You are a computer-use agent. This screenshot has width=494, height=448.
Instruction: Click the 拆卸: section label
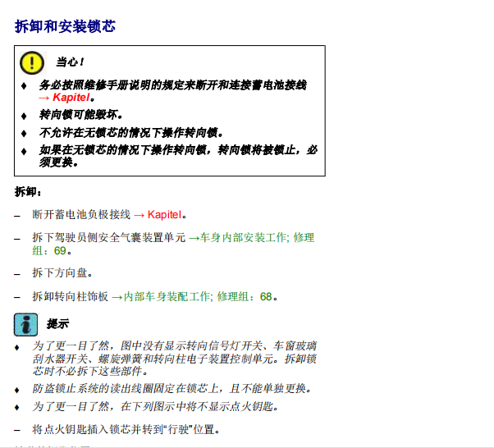28,191
